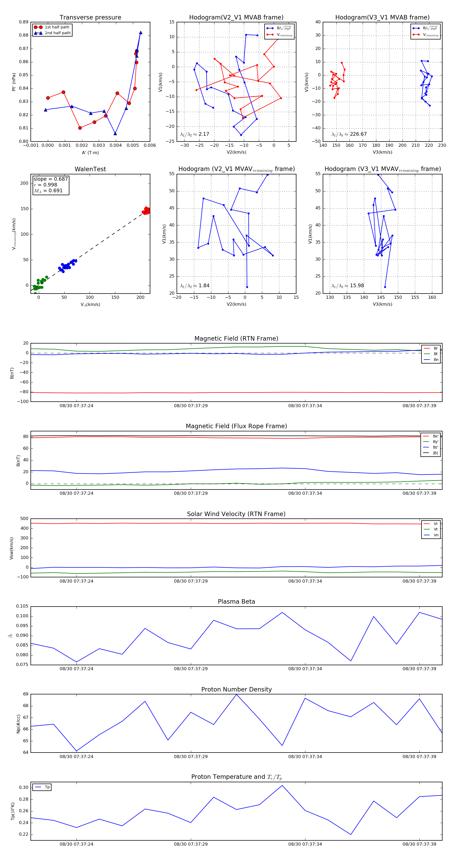Click V_remaining(km/s) y-axis label in WalenTest

14,234
